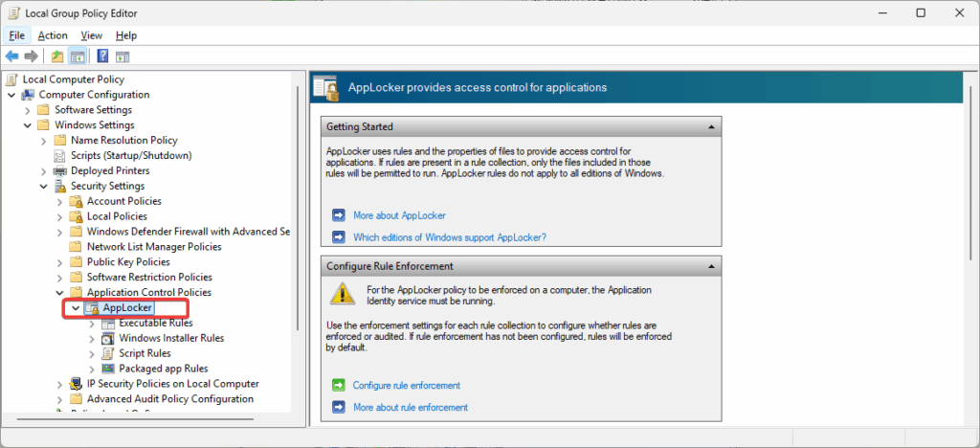This screenshot has width=980, height=448.
Task: Expand the Software Settings node
Action: coord(28,110)
